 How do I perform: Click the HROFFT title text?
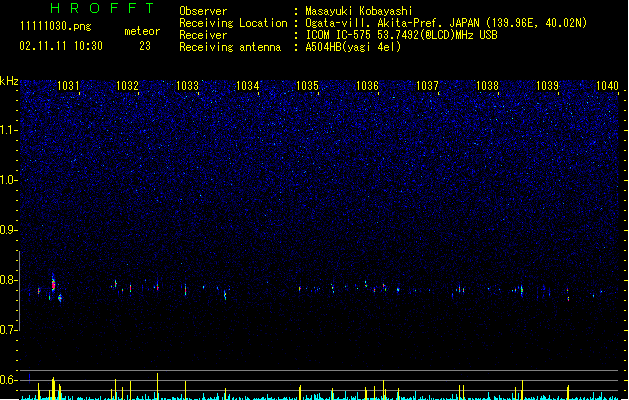click(x=102, y=8)
